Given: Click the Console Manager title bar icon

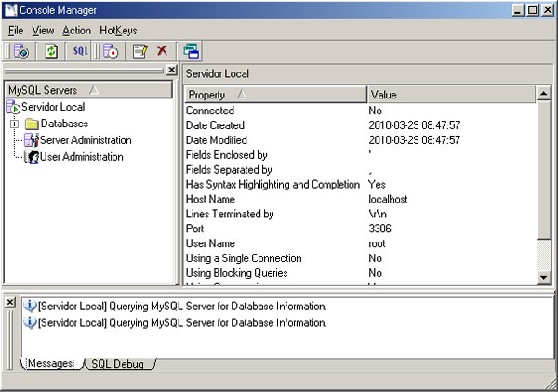Looking at the screenshot, I should point(10,10).
